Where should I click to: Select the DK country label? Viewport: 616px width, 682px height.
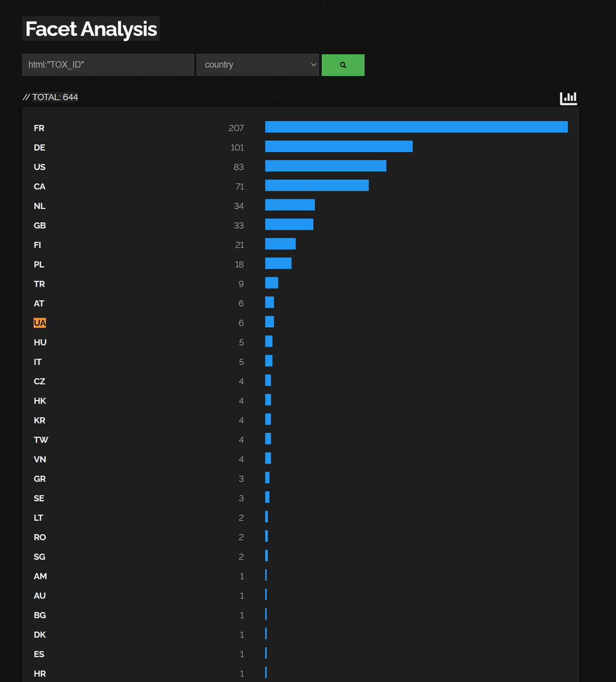[x=40, y=634]
